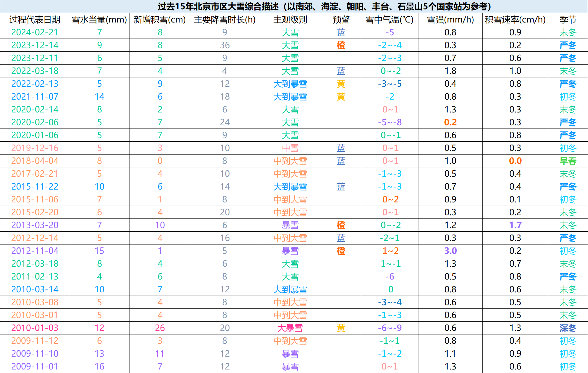Click the orange 0.2 snow intensity cell
The height and width of the screenshot is (373, 588).
coord(450,122)
